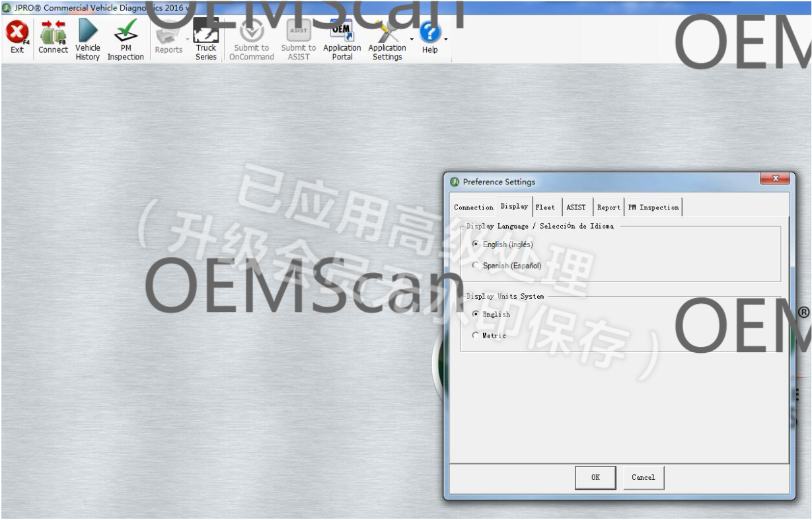Click the Help toolbar icon
Viewport: 812px width, 520px height.
[x=430, y=38]
